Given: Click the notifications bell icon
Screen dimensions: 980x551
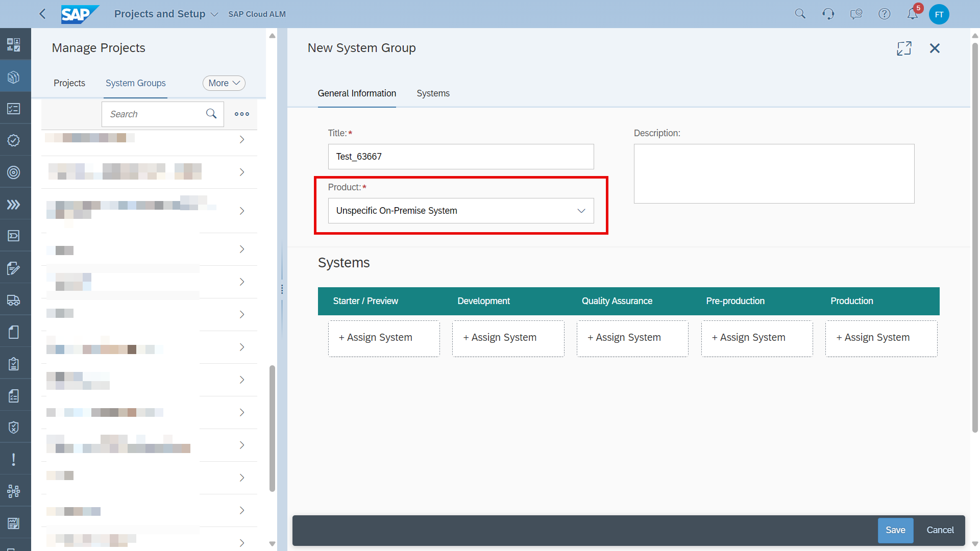Looking at the screenshot, I should [912, 14].
